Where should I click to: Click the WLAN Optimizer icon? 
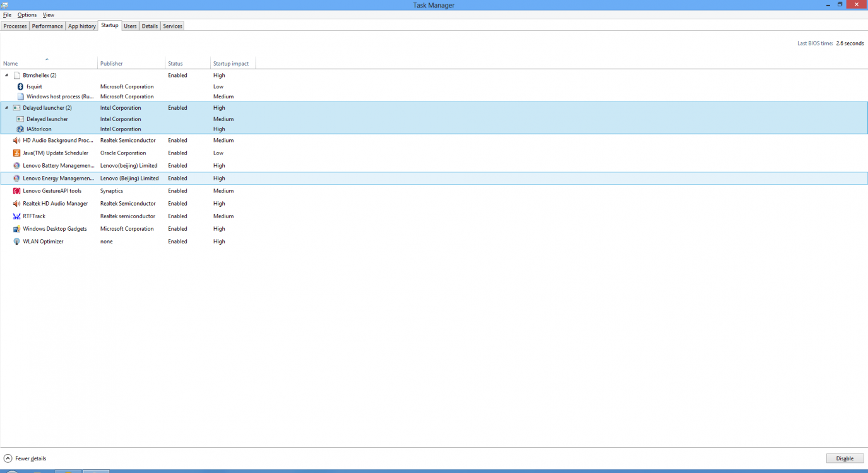(16, 242)
